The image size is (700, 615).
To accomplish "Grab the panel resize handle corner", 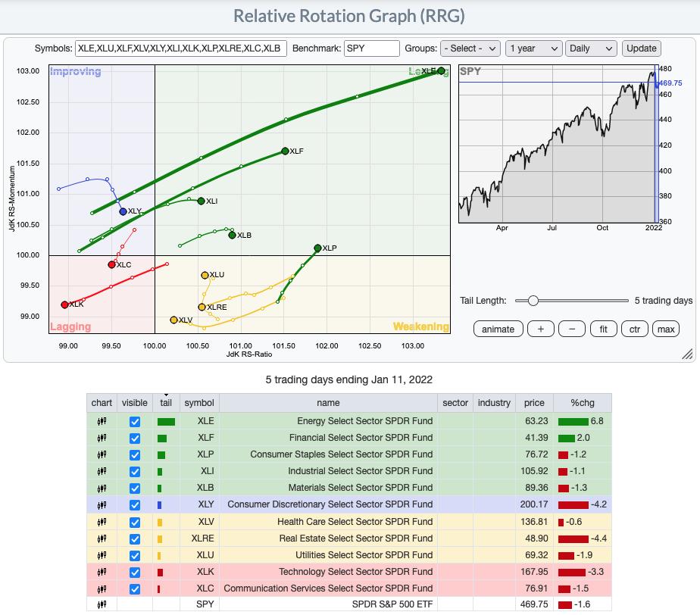I will [688, 354].
